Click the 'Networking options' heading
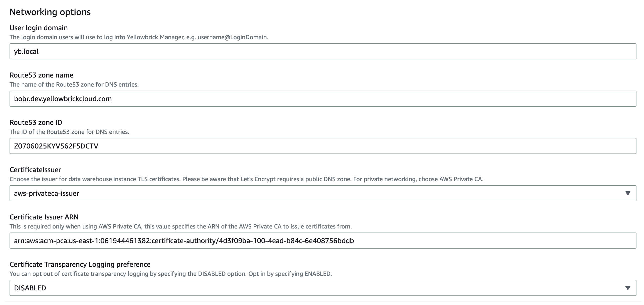The width and height of the screenshot is (644, 305). 50,12
